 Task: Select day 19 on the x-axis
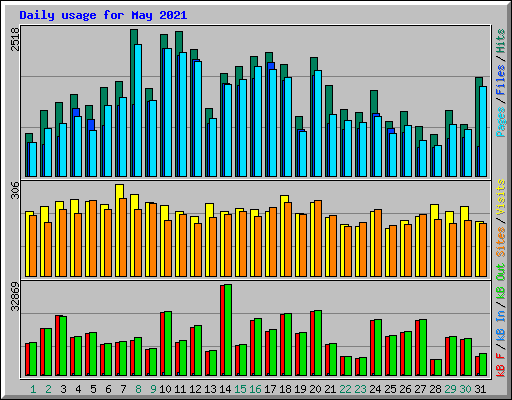click(300, 389)
